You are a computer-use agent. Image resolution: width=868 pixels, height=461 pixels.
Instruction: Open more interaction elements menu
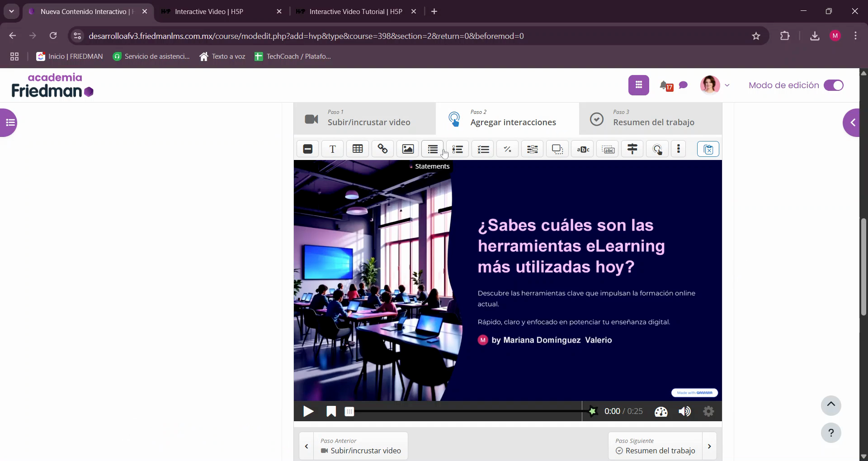[x=679, y=149]
